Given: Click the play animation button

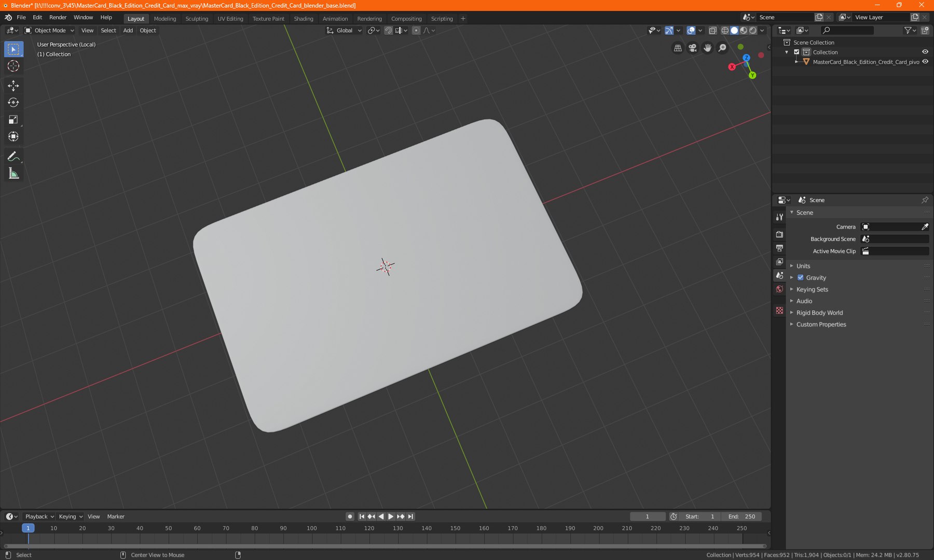Looking at the screenshot, I should click(391, 516).
